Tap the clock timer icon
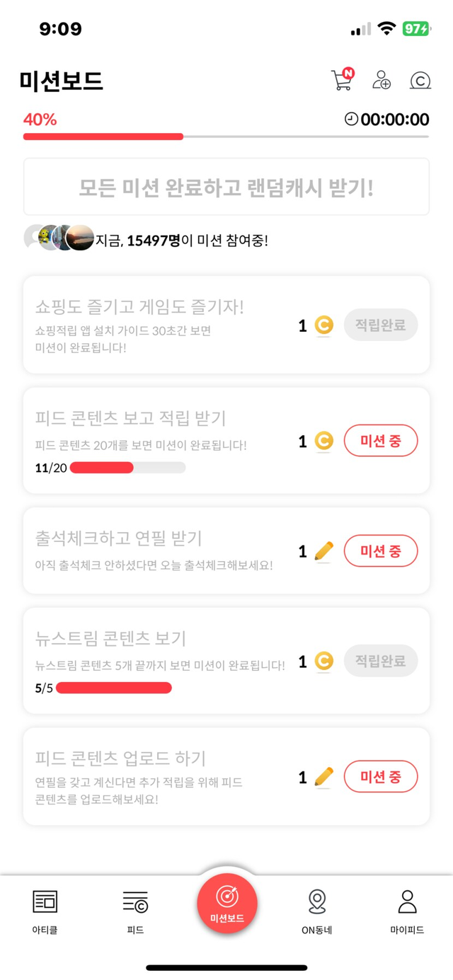 click(x=351, y=119)
